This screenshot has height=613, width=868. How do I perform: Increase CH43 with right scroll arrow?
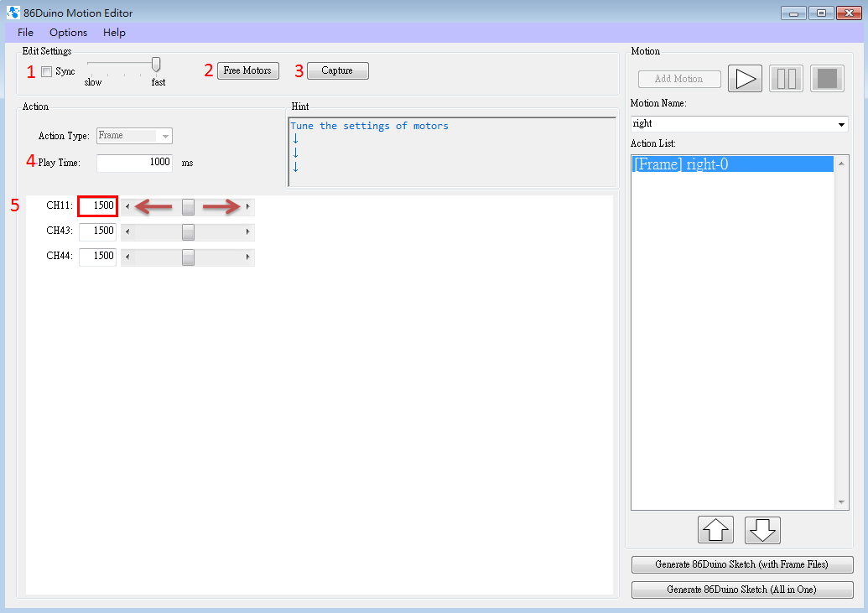247,232
